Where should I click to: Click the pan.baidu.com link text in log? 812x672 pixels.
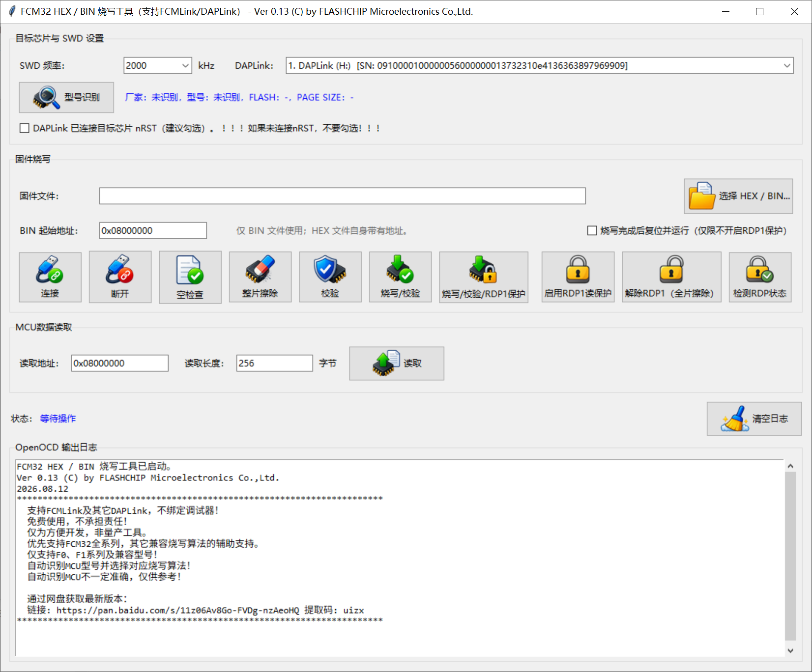click(x=177, y=610)
